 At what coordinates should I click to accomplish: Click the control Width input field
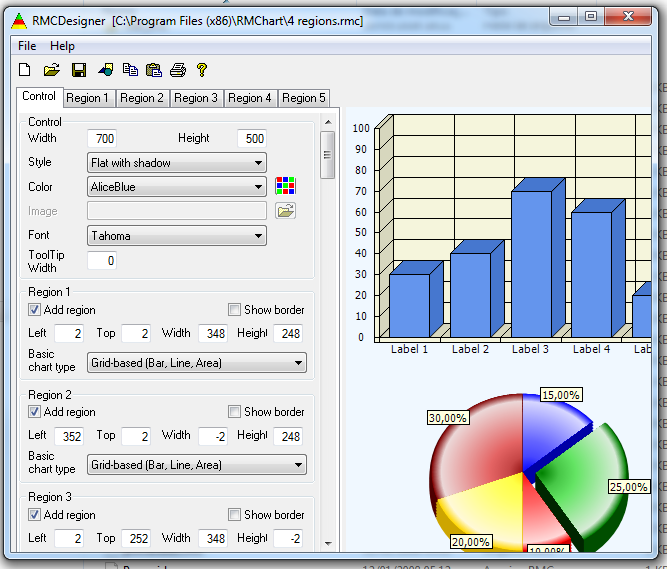pyautogui.click(x=101, y=138)
